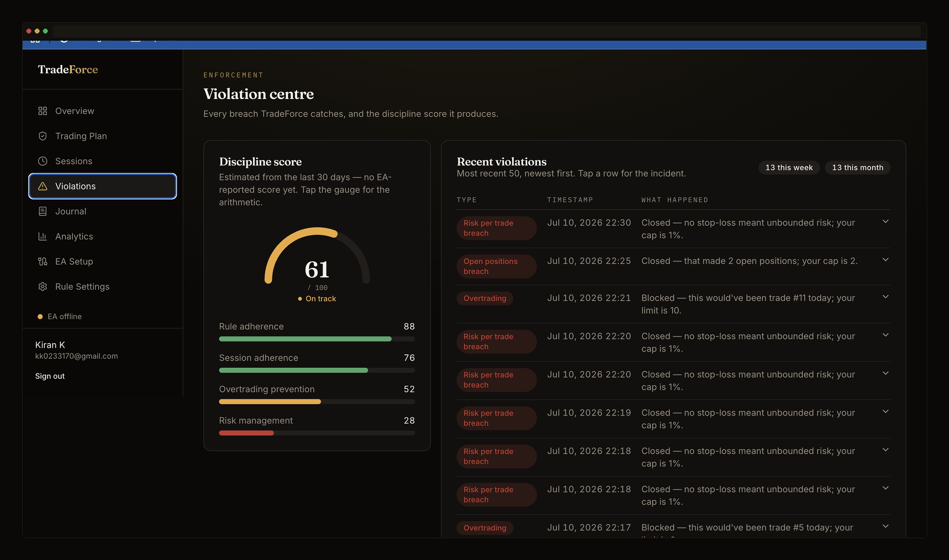Viewport: 949px width, 560px height.
Task: Click the shield icon for Trading Plan
Action: point(43,136)
